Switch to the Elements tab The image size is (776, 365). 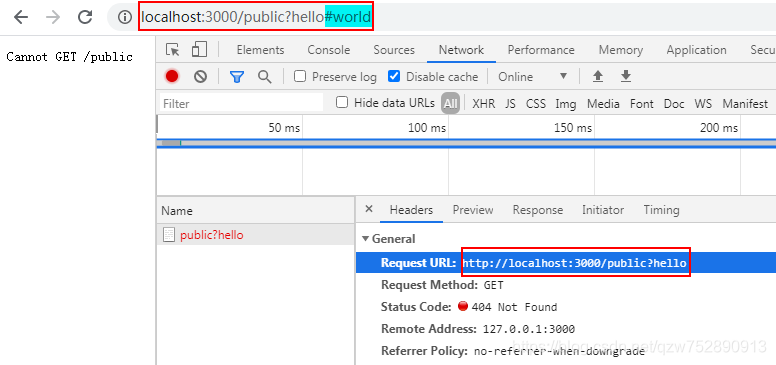click(260, 50)
